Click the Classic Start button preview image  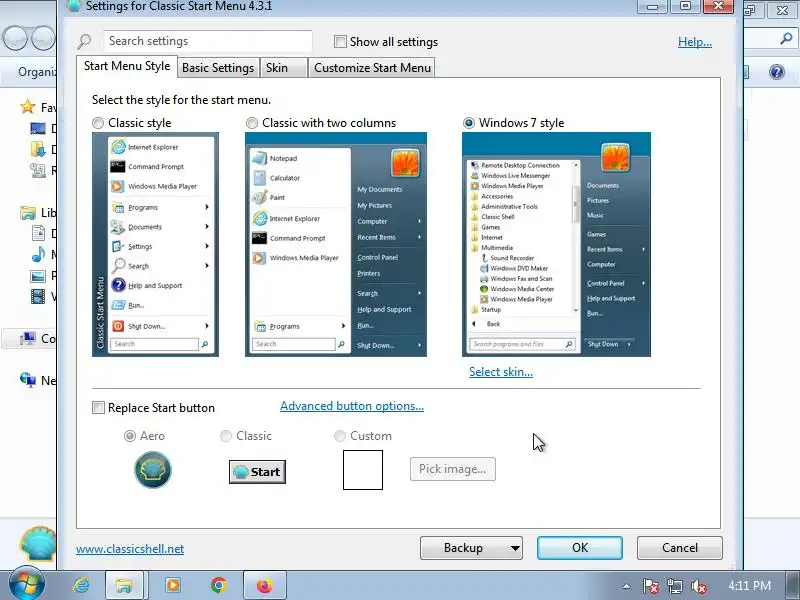click(257, 472)
